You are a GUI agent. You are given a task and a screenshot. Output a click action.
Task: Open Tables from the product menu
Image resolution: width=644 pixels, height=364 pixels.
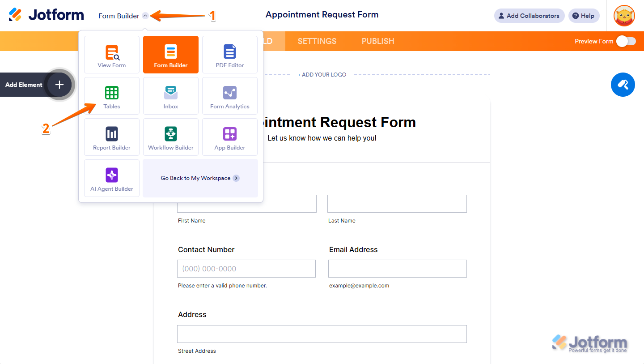(x=112, y=96)
